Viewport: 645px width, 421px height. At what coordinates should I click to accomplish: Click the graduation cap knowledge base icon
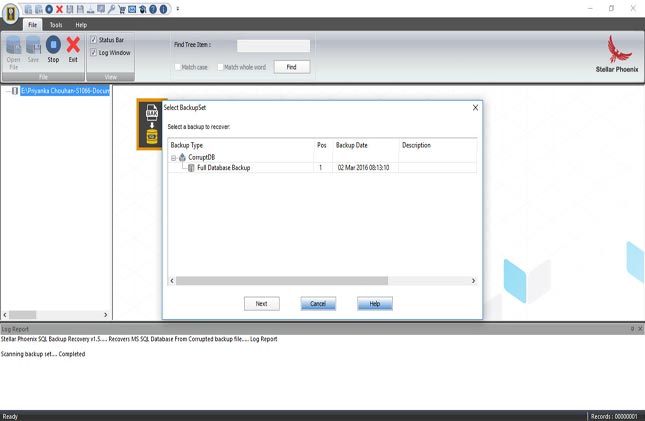pyautogui.click(x=143, y=9)
